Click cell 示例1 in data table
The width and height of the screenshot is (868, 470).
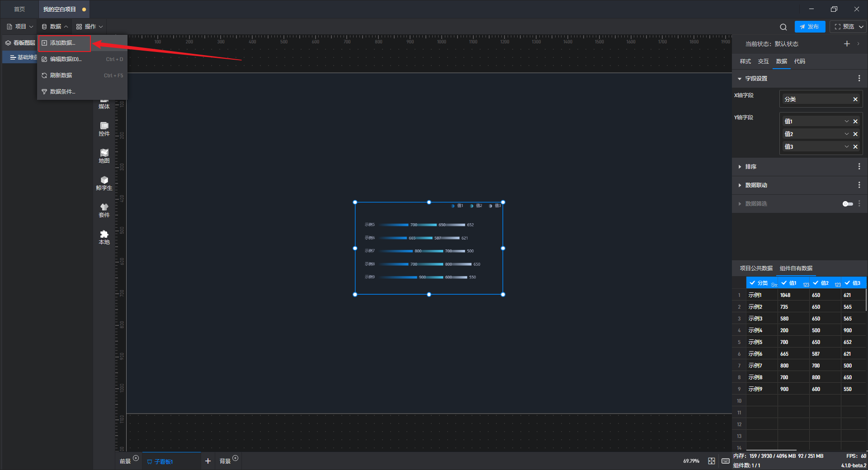click(x=762, y=295)
